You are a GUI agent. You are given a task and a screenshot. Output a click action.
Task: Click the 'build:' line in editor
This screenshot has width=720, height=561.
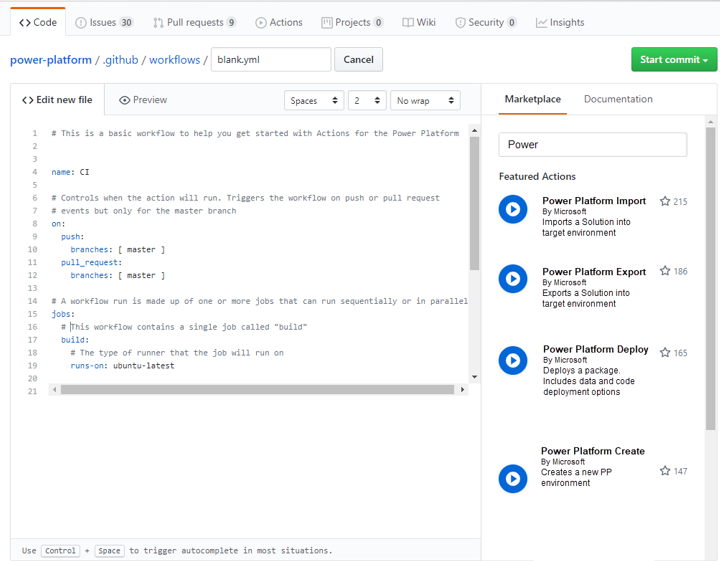(x=75, y=340)
